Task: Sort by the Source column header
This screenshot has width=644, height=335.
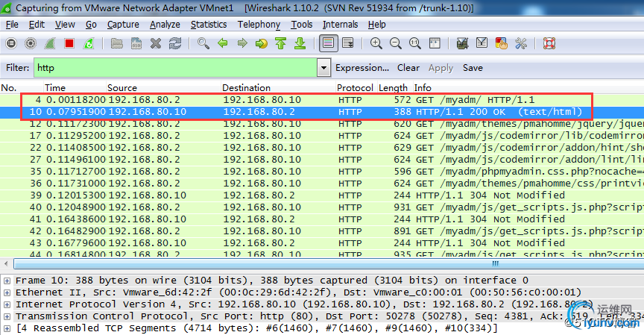Action: click(163, 87)
